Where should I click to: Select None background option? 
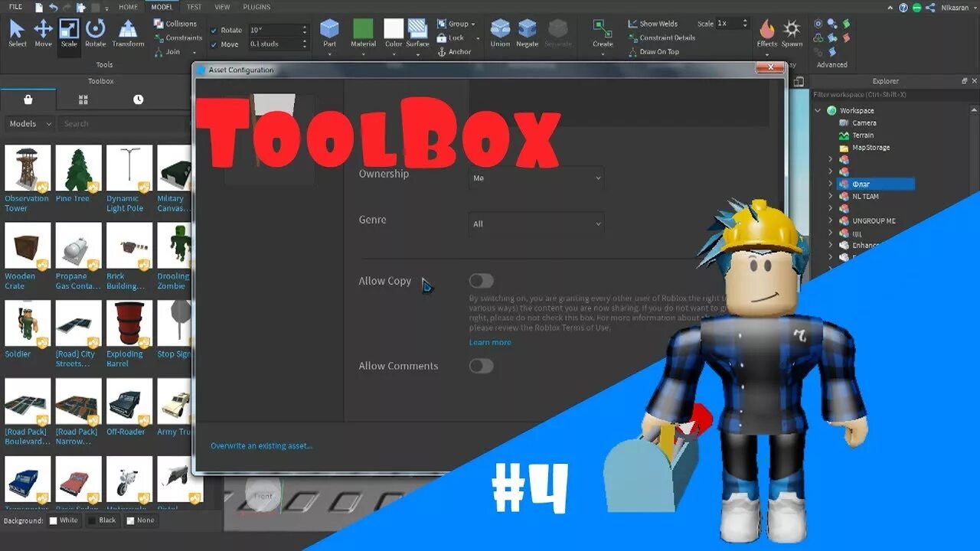tap(140, 520)
